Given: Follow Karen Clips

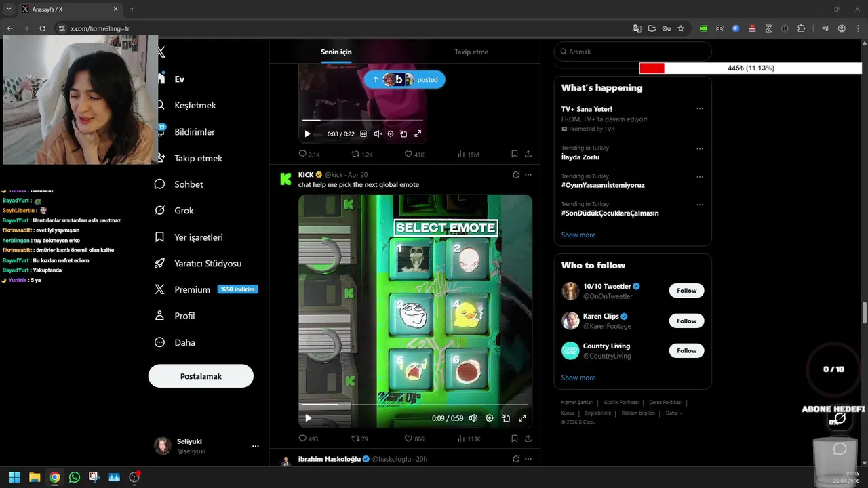Looking at the screenshot, I should click(x=686, y=321).
